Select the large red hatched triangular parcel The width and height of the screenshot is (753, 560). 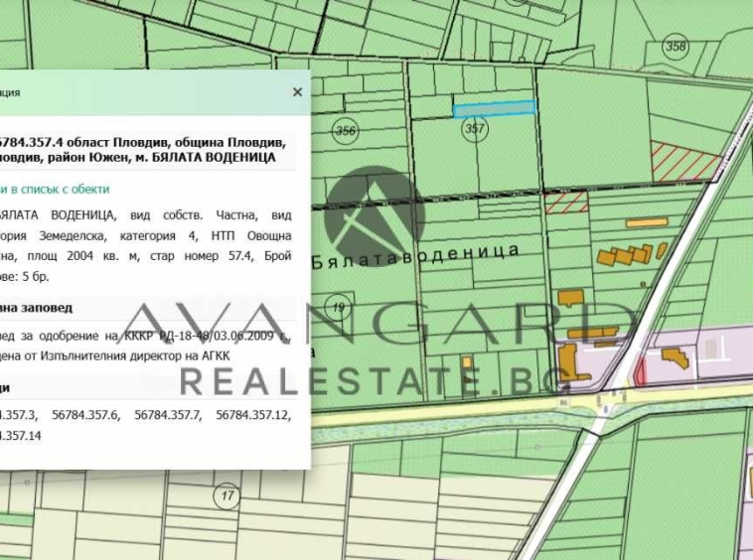point(683,162)
